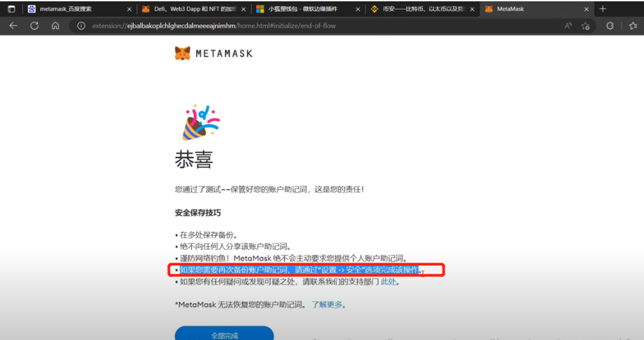Screen dimensions: 644x340
Task: Click the 此处 support link
Action: coord(389,282)
